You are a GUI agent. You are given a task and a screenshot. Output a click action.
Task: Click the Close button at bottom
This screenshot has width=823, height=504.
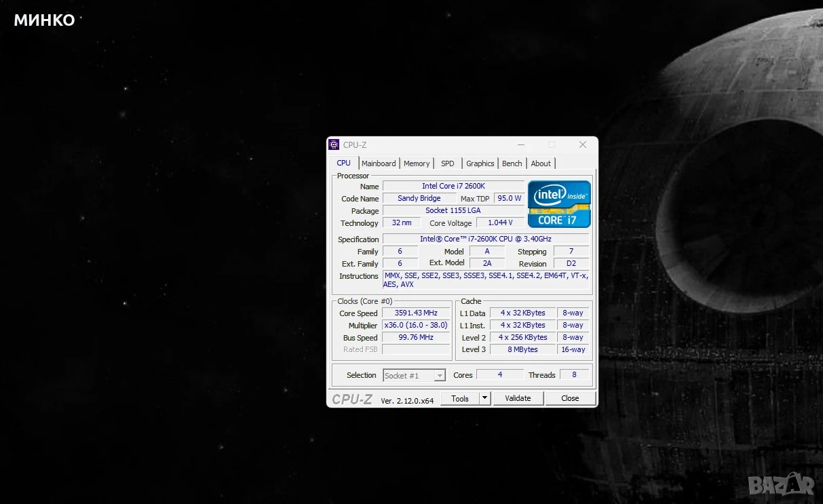coord(571,398)
